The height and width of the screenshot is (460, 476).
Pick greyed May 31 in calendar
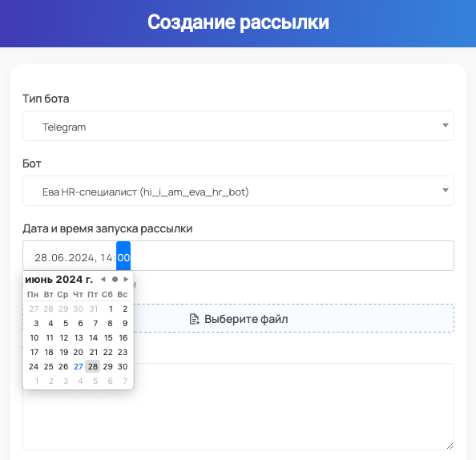tap(94, 309)
